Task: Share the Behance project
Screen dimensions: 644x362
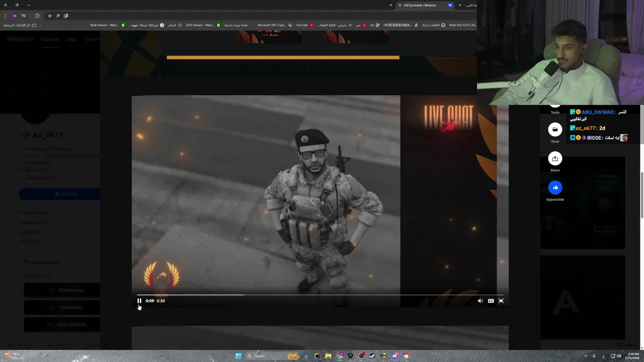Action: pos(555,158)
